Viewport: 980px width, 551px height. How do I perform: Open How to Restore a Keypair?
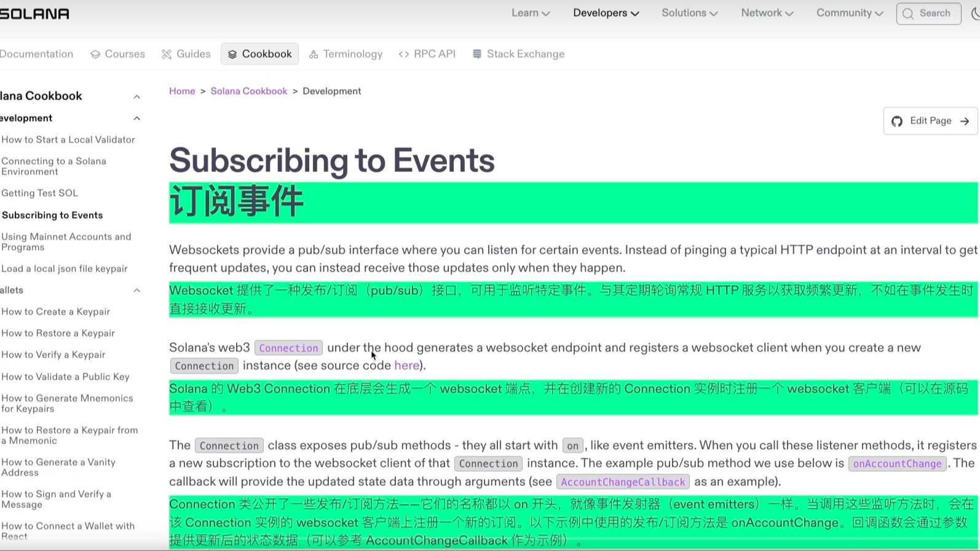[58, 333]
